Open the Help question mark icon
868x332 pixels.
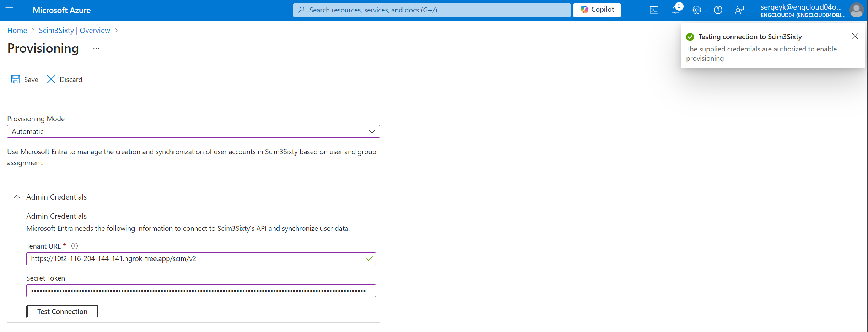click(x=718, y=10)
